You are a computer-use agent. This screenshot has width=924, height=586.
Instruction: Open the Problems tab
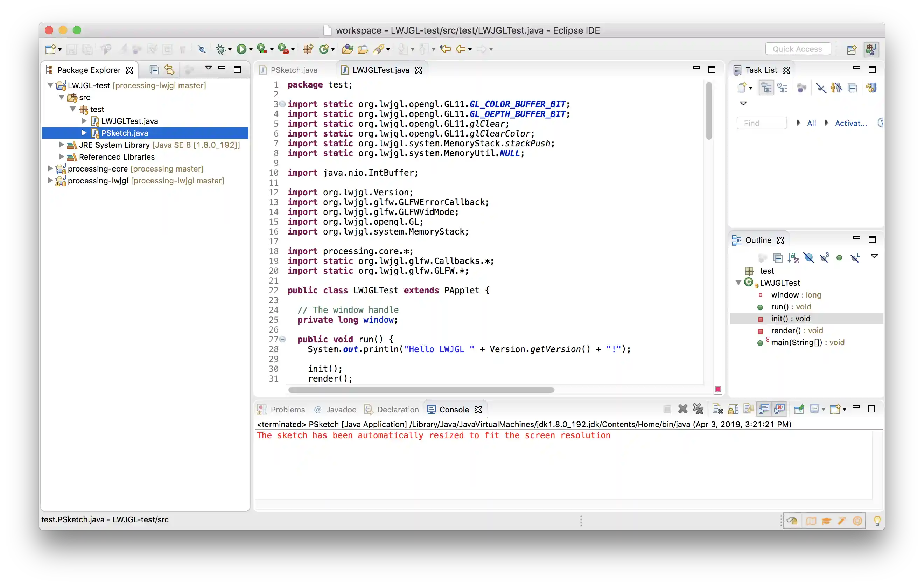287,410
